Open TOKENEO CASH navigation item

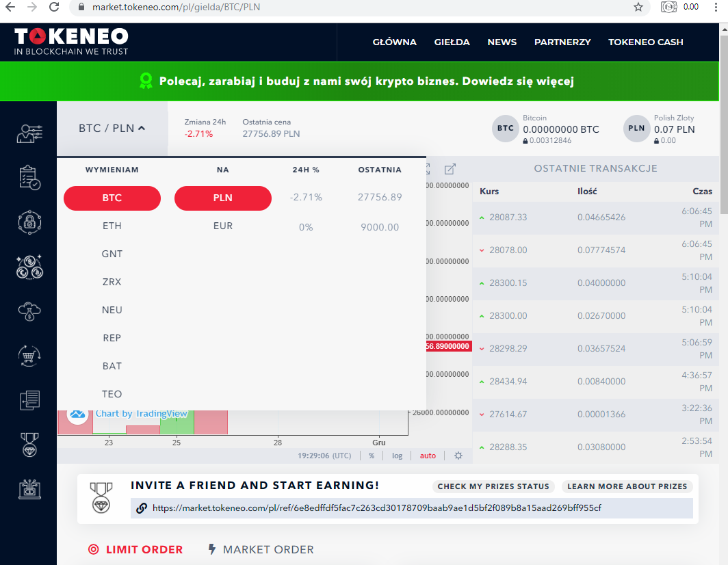coord(646,42)
